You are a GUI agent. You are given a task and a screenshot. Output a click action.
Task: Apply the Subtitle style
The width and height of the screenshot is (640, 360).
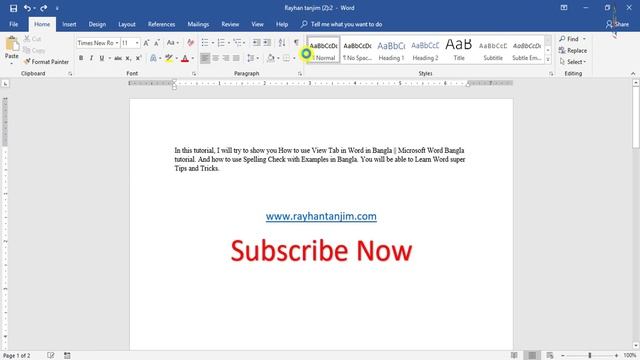[493, 49]
